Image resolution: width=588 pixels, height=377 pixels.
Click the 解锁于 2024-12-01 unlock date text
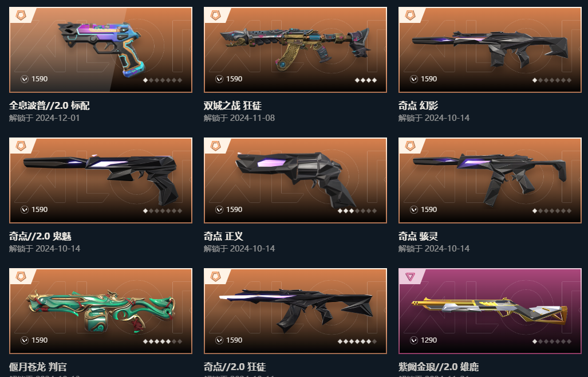point(44,118)
